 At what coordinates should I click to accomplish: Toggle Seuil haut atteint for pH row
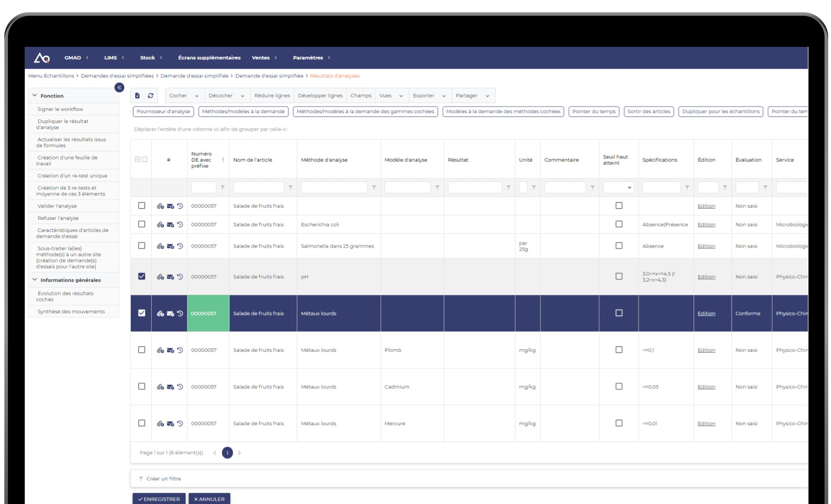[x=619, y=277]
